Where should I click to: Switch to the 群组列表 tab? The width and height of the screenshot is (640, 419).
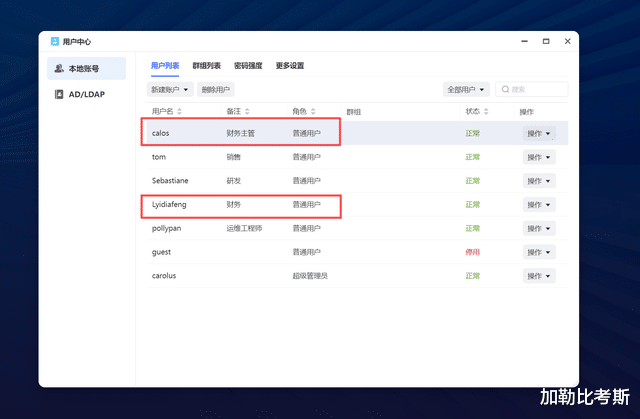pos(207,66)
